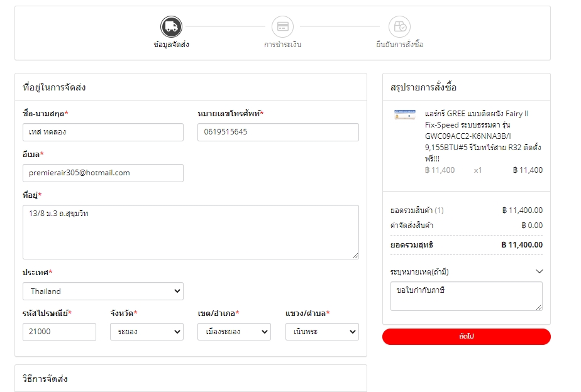Click resize handle of the address text area

click(x=355, y=256)
